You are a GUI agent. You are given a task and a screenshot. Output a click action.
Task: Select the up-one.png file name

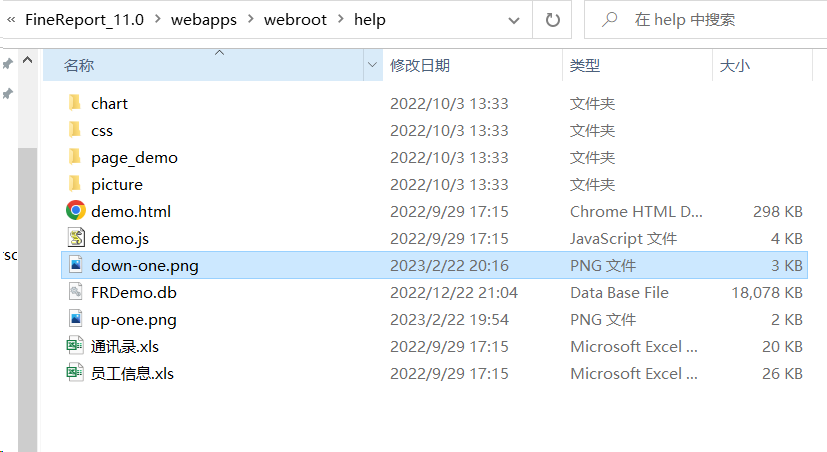[x=133, y=320]
